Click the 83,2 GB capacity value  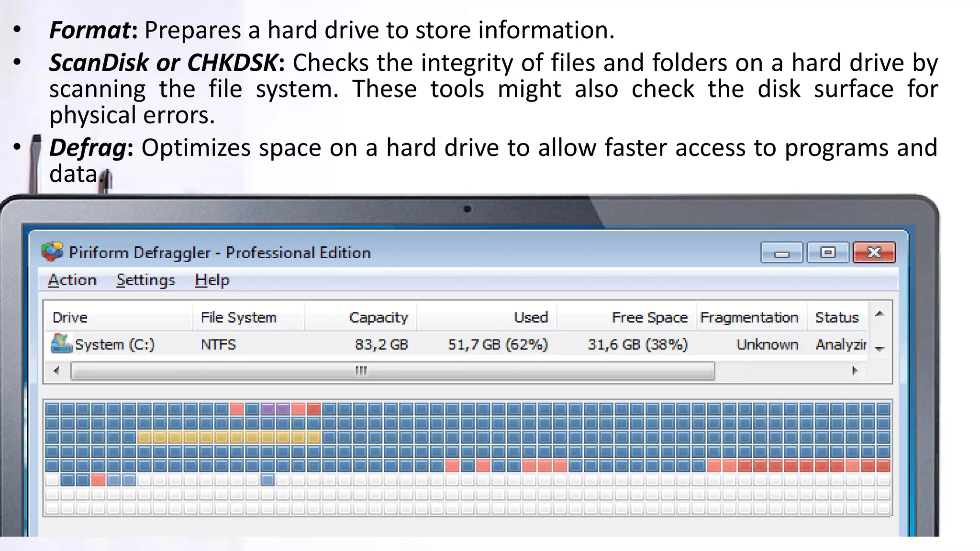point(381,344)
